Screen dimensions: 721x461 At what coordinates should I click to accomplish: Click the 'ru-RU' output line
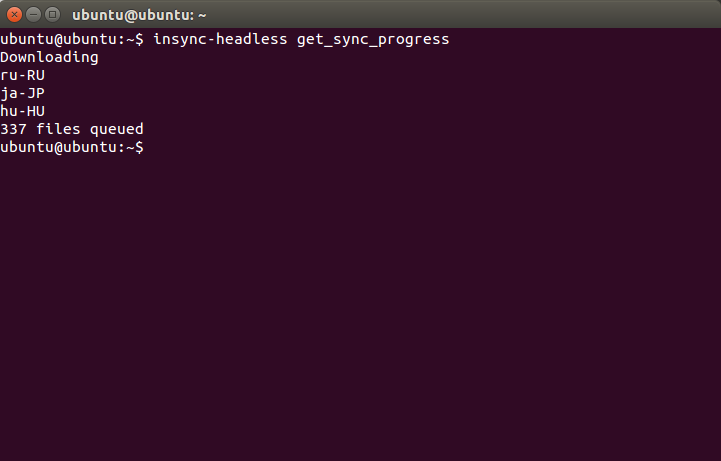pyautogui.click(x=22, y=75)
